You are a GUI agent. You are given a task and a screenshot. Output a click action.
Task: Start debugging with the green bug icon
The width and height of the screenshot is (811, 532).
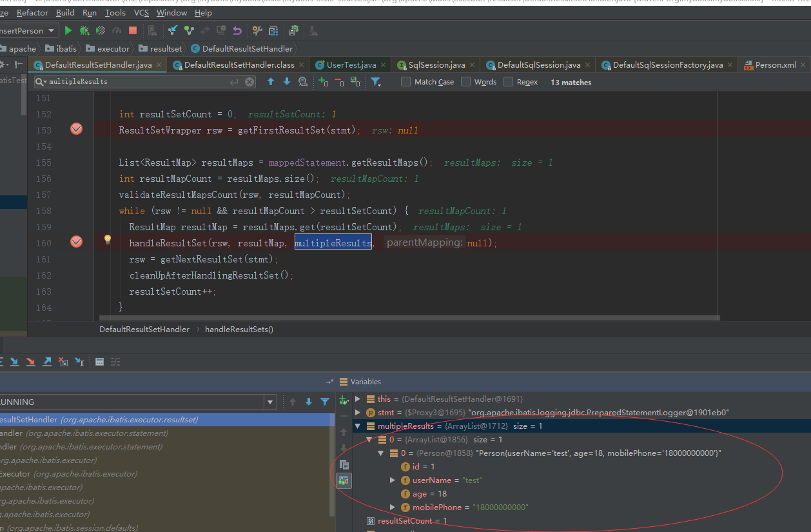[84, 30]
